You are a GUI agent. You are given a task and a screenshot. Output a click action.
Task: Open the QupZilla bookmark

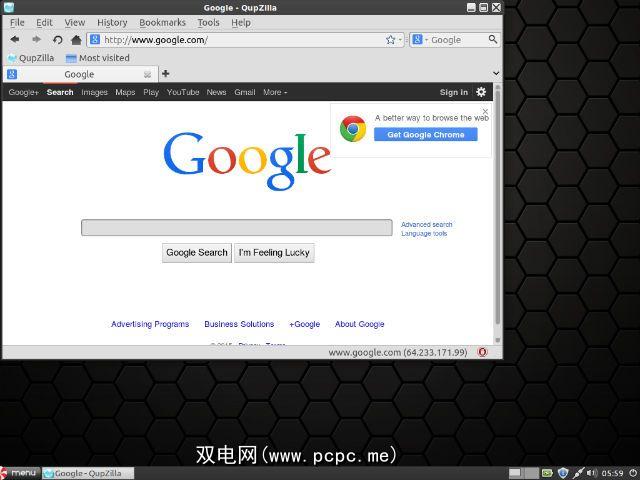tap(31, 58)
